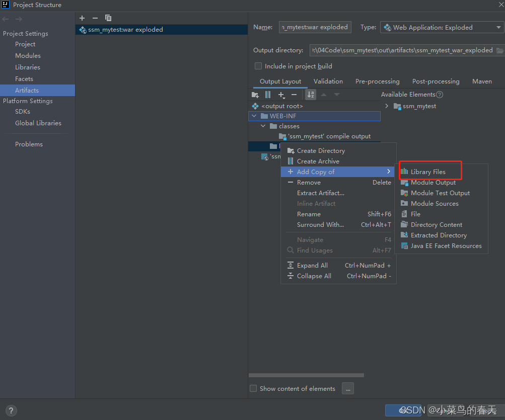Screen dimensions: 505x420
Task: Click ssm_mytest module folder icon in Available Elements
Action: [397, 106]
